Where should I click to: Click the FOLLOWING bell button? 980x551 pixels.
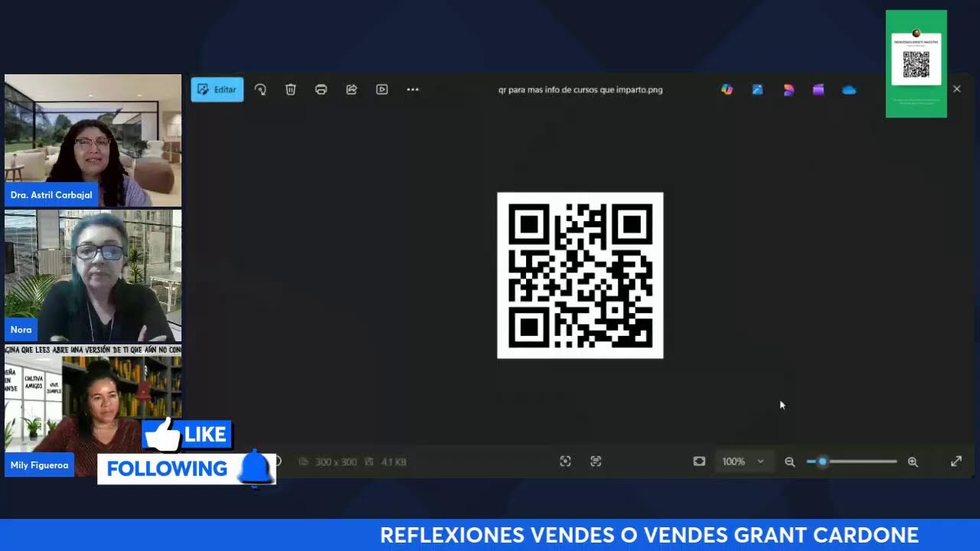187,468
